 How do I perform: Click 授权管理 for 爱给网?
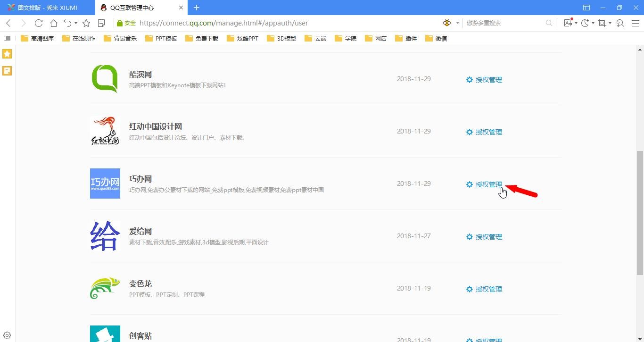coord(488,237)
